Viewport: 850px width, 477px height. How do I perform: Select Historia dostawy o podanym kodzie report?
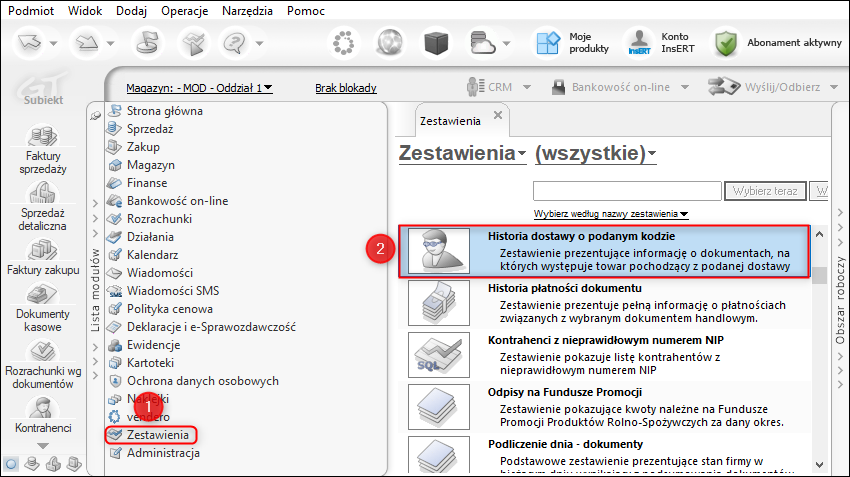pos(604,252)
